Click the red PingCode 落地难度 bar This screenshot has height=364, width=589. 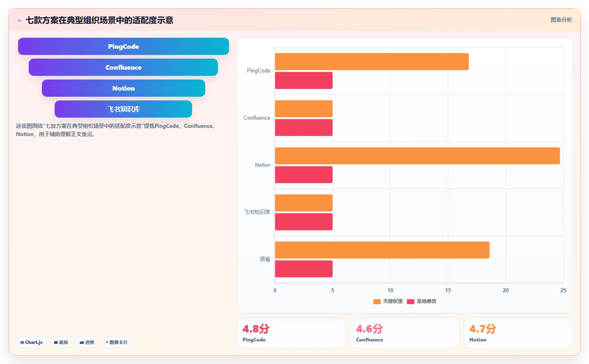click(304, 80)
